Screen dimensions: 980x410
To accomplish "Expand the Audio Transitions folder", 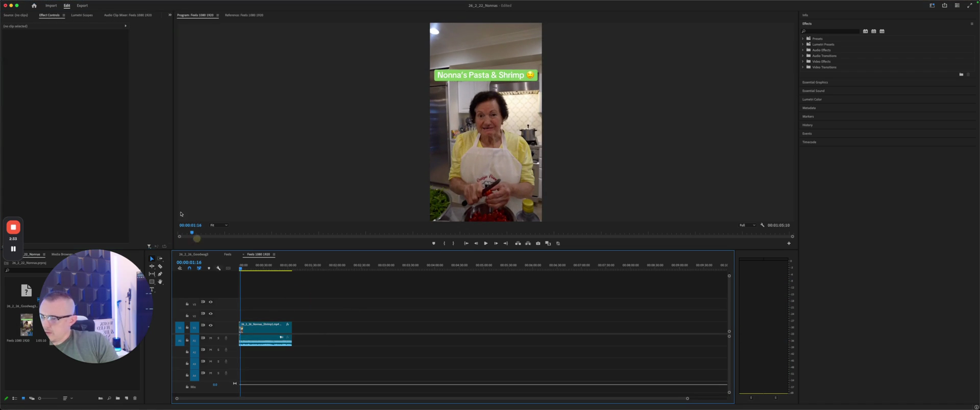I will tap(803, 56).
